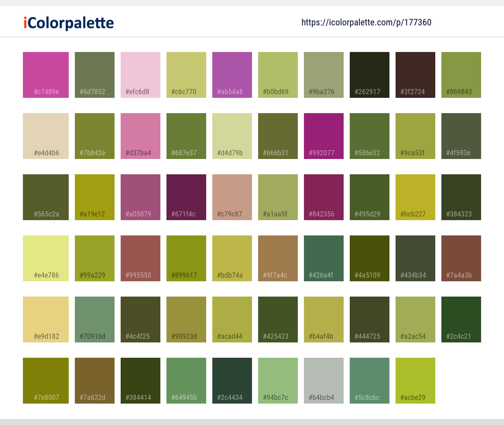This screenshot has height=425, width=504.
Task: Open the link icolorpalette.com/p/177360
Action: click(x=366, y=22)
